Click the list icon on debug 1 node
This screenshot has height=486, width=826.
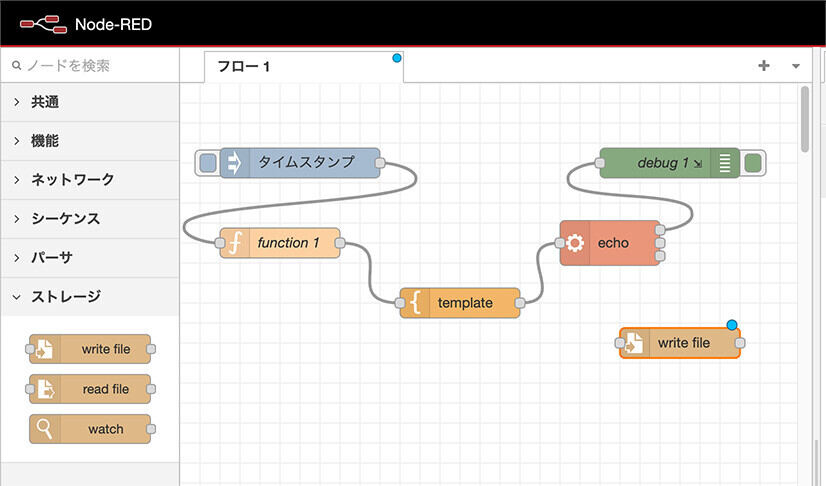(725, 163)
